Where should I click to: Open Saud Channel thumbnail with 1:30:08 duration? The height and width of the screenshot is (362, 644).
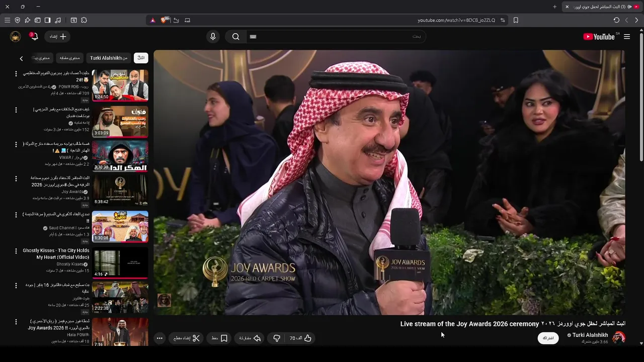[x=120, y=226]
